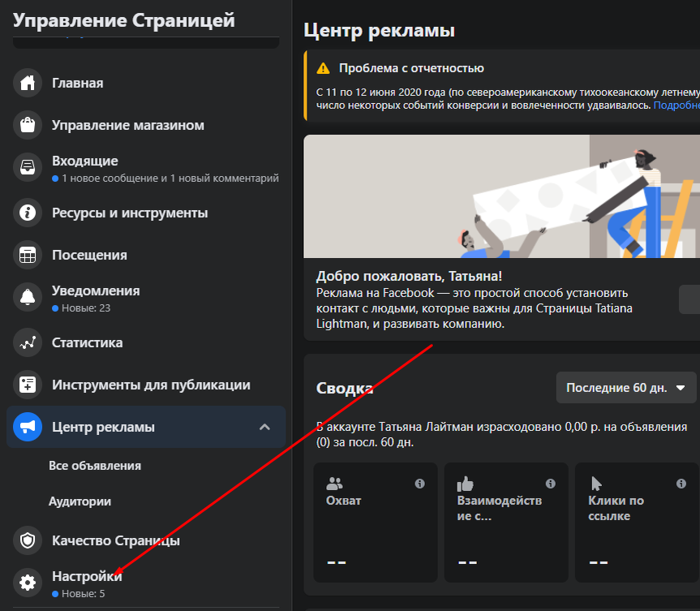Click the Инструменты для публикации icon
Screen dimensions: 700x611
[x=28, y=385]
